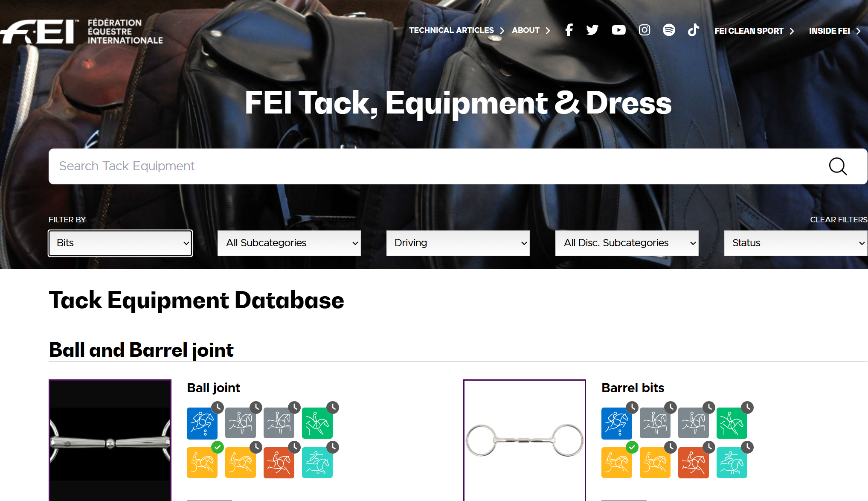868x501 pixels.
Task: Open FEI TikTok icon
Action: coord(694,30)
